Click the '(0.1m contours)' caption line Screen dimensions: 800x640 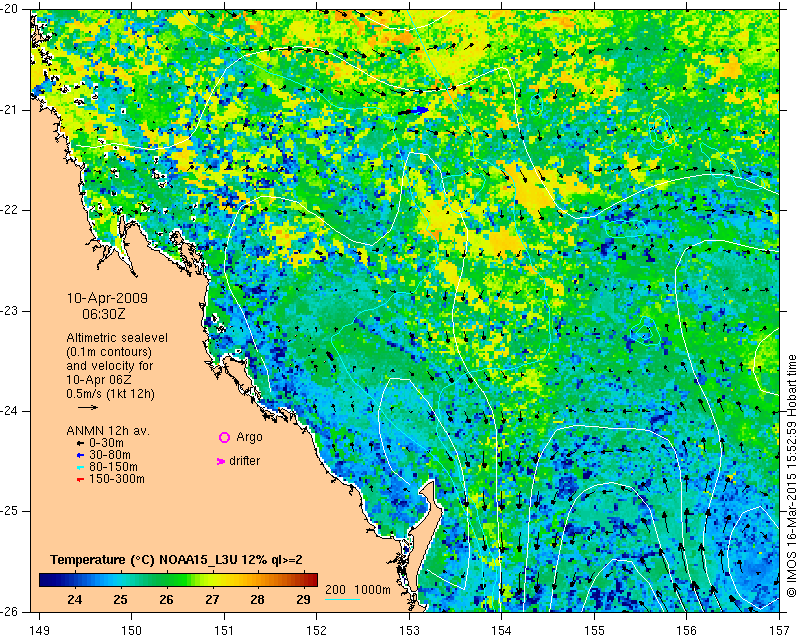coord(109,352)
